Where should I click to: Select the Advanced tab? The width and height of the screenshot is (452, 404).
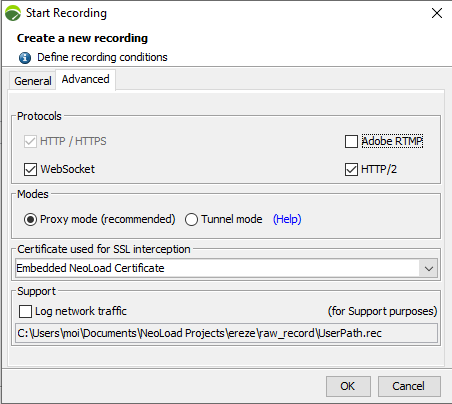coord(86,80)
